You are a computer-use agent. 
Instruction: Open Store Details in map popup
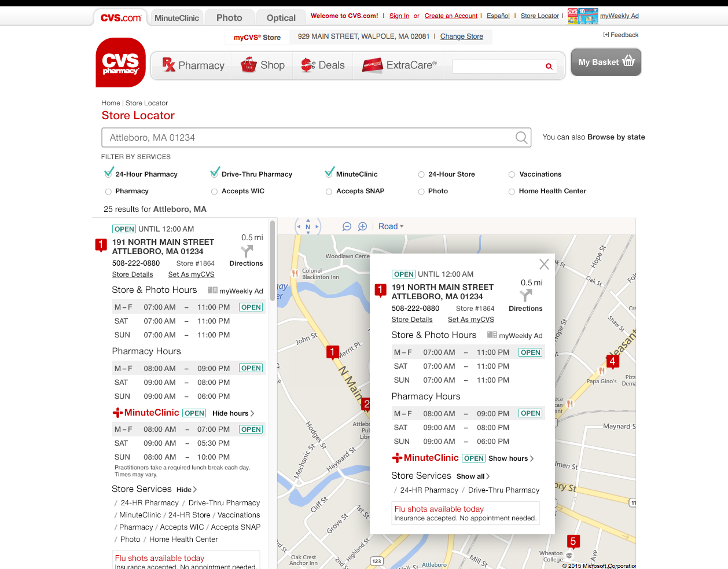(412, 320)
